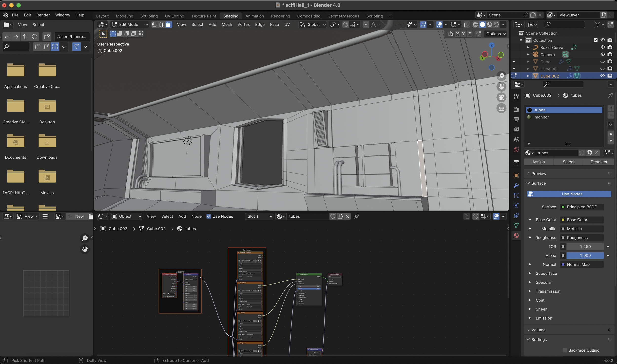617x364 pixels.
Task: Hide Cube.001 in the viewport
Action: click(602, 69)
